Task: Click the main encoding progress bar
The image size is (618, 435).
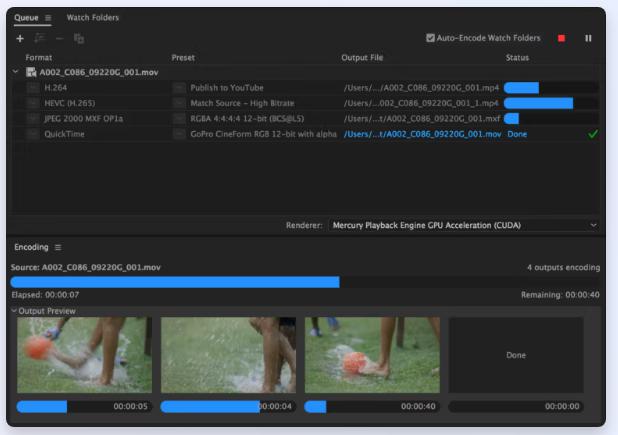Action: (x=305, y=282)
